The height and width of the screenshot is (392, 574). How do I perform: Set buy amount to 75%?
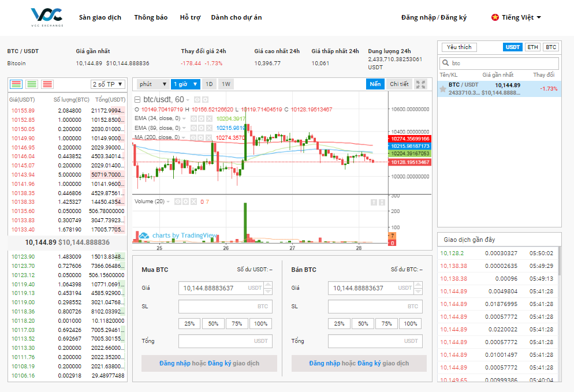[x=237, y=323]
